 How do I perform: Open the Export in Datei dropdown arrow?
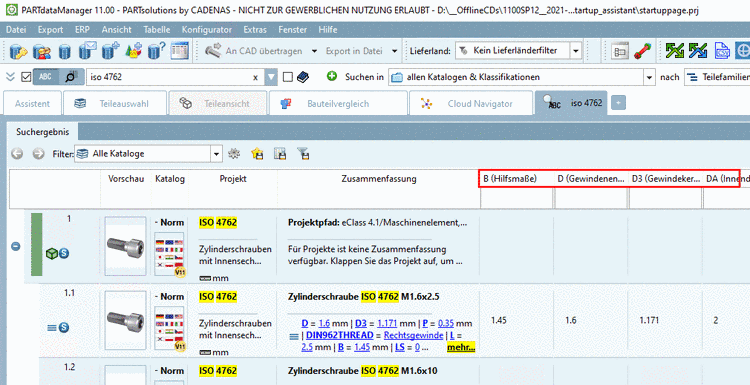394,51
